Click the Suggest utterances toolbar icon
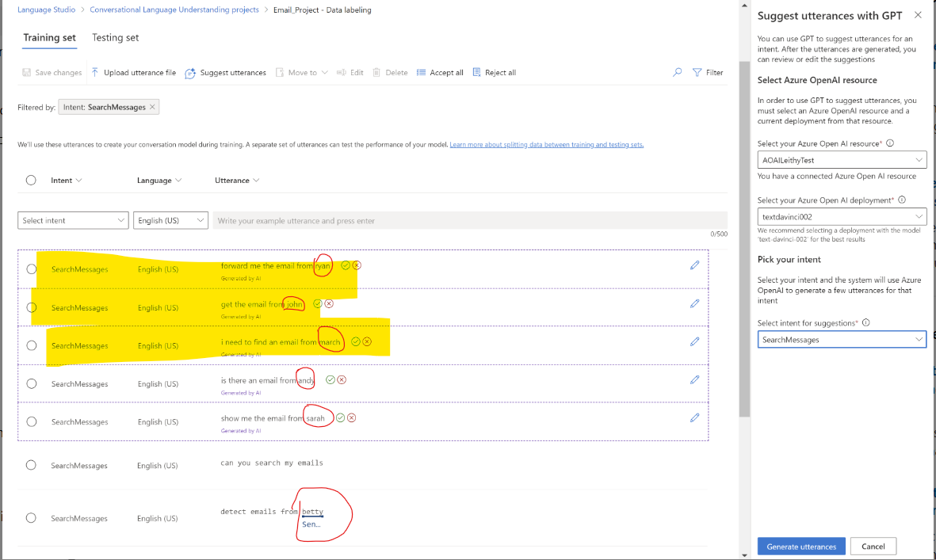Viewport: 936px width, 560px height. pyautogui.click(x=190, y=72)
